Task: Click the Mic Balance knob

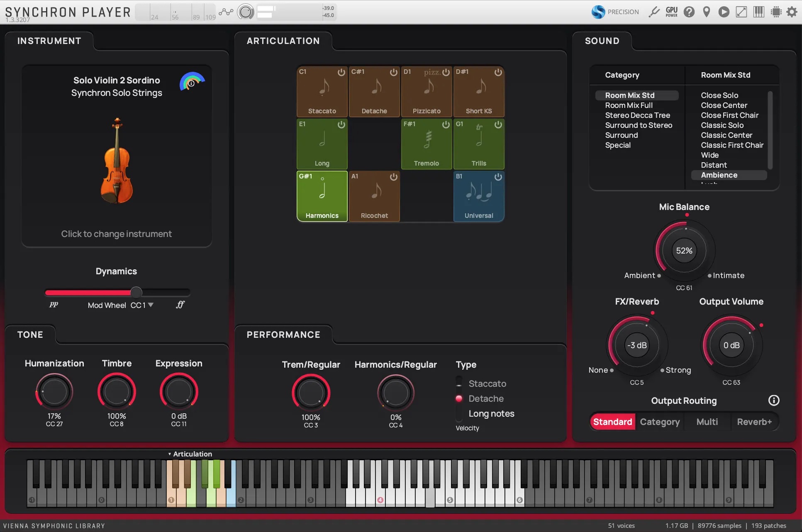Action: (684, 251)
